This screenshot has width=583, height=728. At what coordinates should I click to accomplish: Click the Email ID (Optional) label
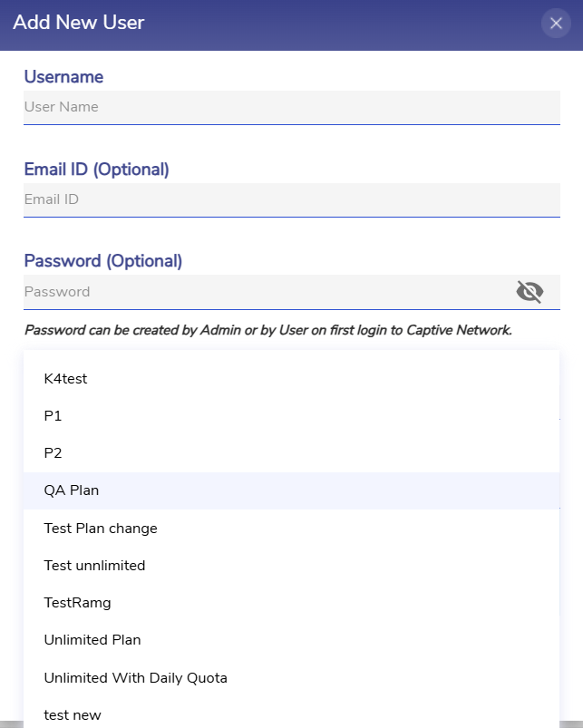coord(96,170)
